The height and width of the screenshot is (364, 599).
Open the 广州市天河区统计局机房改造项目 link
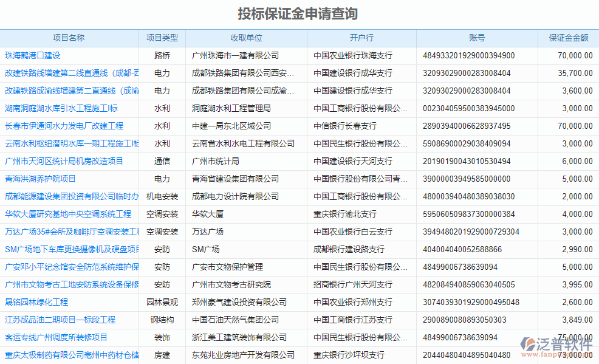64,161
